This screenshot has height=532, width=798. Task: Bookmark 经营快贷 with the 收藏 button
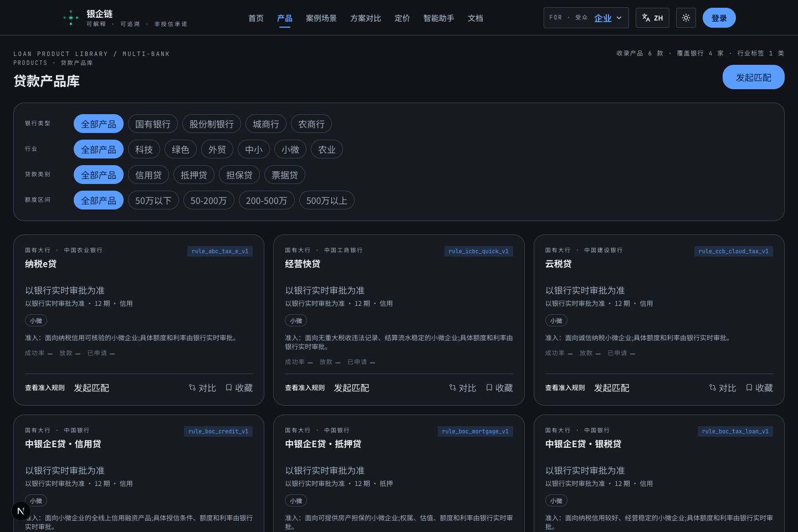[x=499, y=388]
